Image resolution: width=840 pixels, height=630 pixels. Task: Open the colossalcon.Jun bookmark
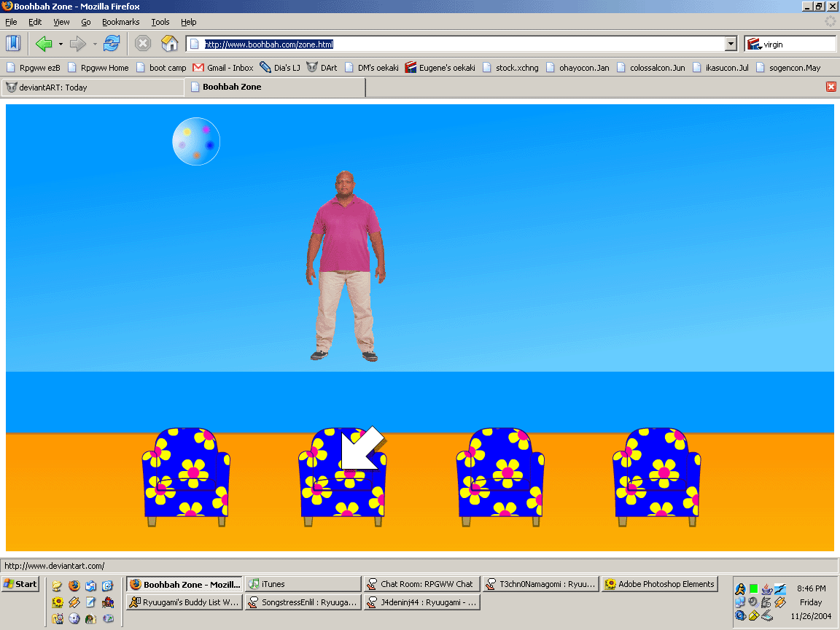click(x=651, y=68)
